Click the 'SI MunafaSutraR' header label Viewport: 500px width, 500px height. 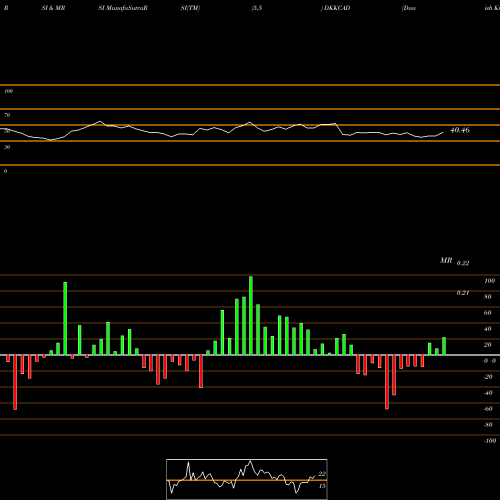click(123, 8)
